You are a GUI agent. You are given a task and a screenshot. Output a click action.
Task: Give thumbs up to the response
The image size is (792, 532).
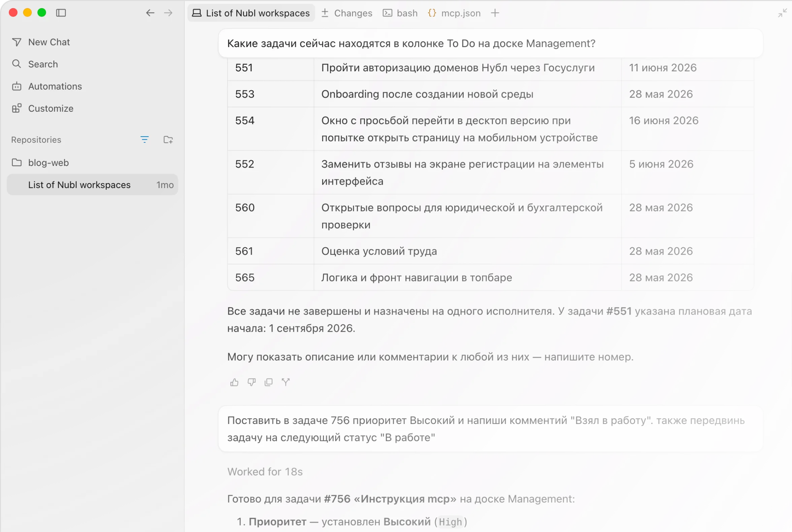tap(234, 382)
